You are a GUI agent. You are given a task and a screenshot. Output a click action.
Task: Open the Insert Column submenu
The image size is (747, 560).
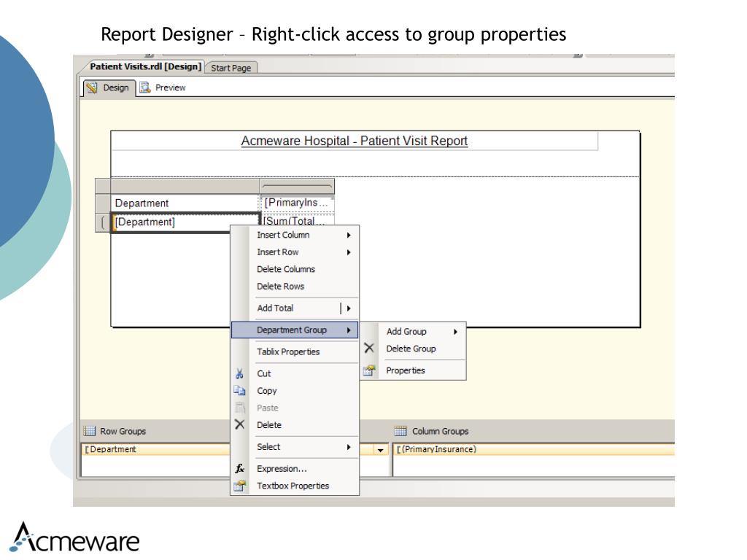(x=295, y=236)
